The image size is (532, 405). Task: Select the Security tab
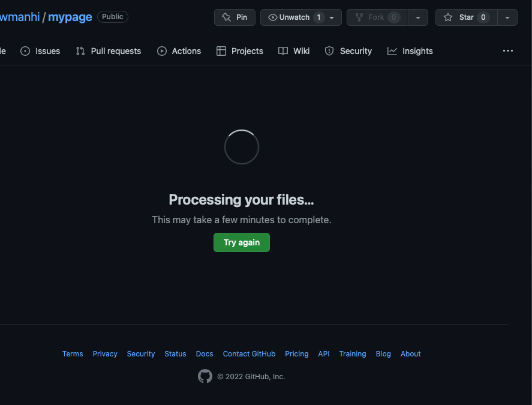pos(348,51)
